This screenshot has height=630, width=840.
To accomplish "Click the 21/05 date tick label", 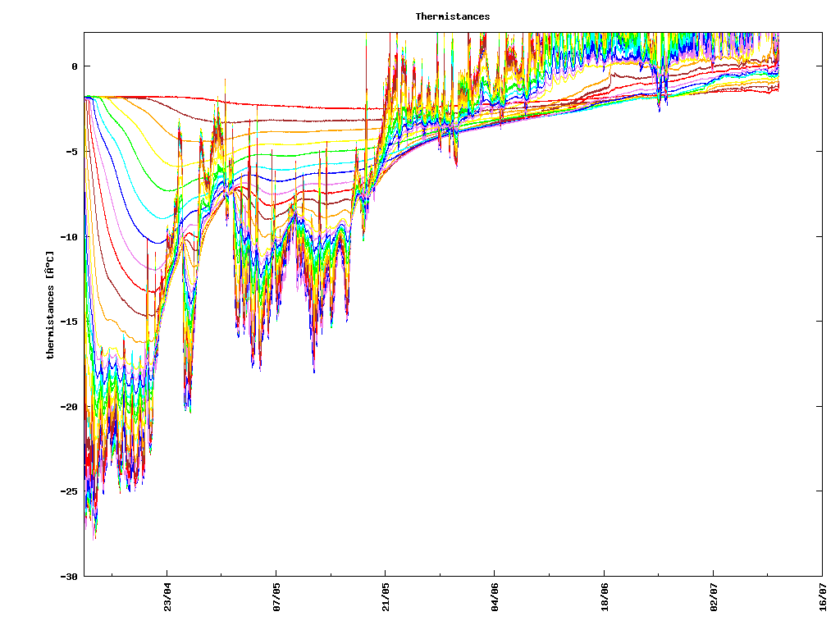I will pos(386,597).
